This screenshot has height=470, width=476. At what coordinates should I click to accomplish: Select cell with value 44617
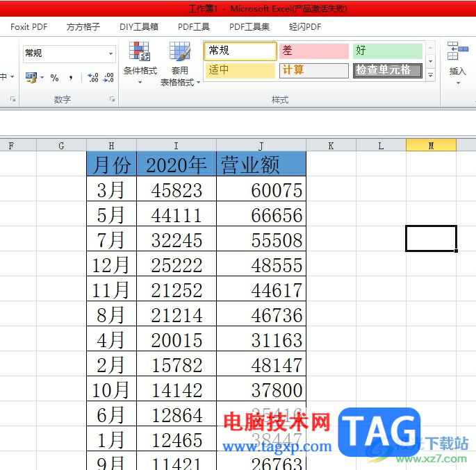point(261,289)
